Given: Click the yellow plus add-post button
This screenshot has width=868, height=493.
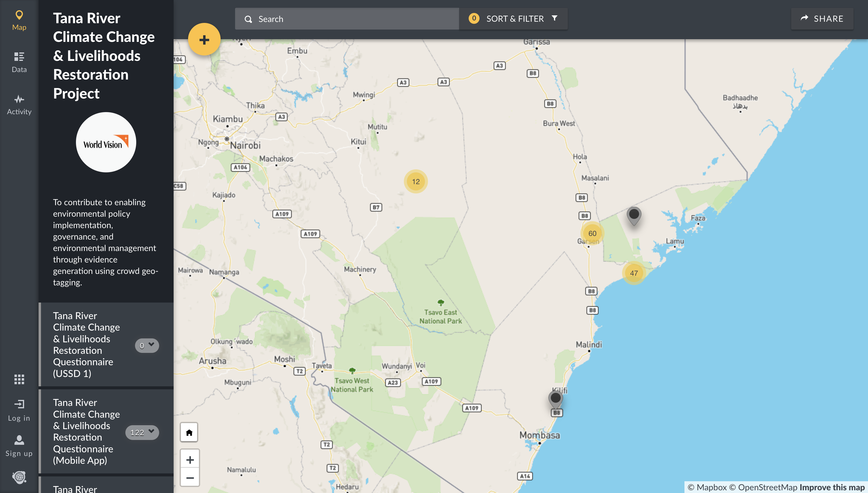Looking at the screenshot, I should (x=204, y=39).
